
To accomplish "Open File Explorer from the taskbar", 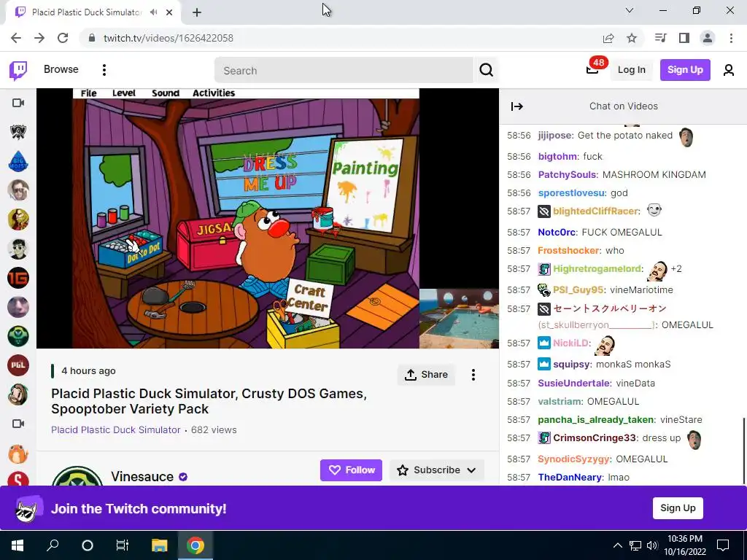I will 159,545.
